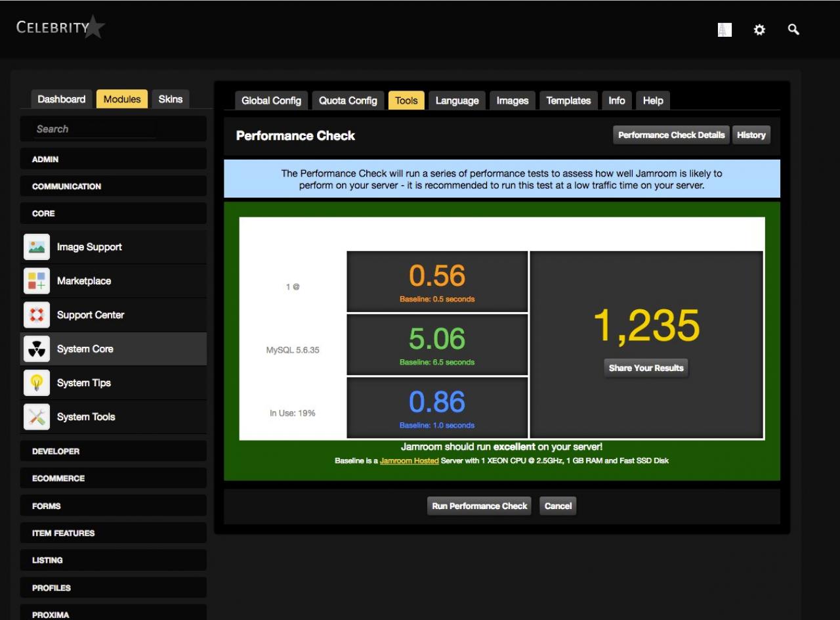Click the Share Your Results button
840x620 pixels.
point(646,368)
